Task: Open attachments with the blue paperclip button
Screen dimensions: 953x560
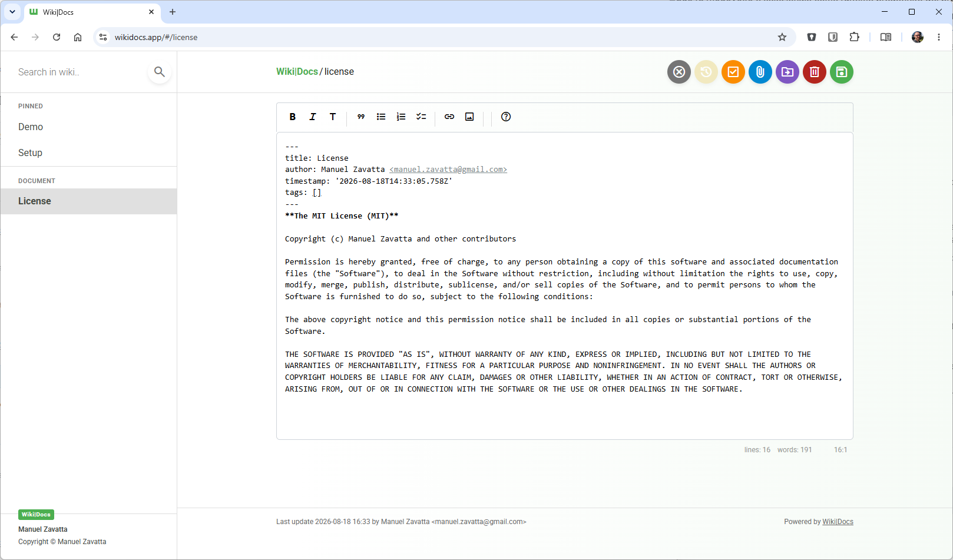Action: pyautogui.click(x=760, y=72)
